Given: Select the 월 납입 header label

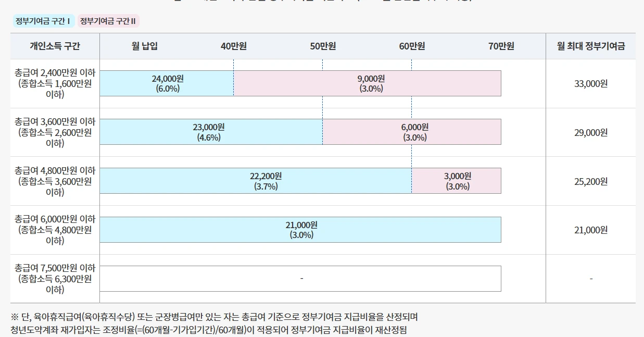Looking at the screenshot, I should (145, 46).
